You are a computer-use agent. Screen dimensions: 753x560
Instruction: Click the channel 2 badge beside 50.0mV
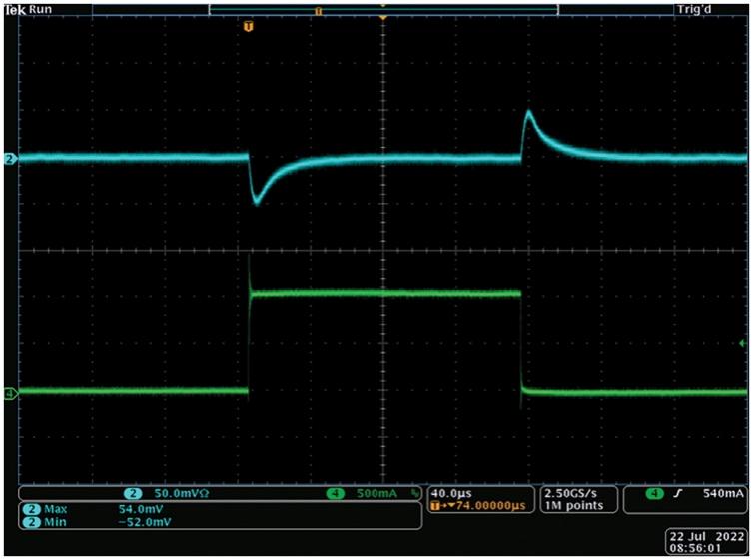[x=131, y=494]
